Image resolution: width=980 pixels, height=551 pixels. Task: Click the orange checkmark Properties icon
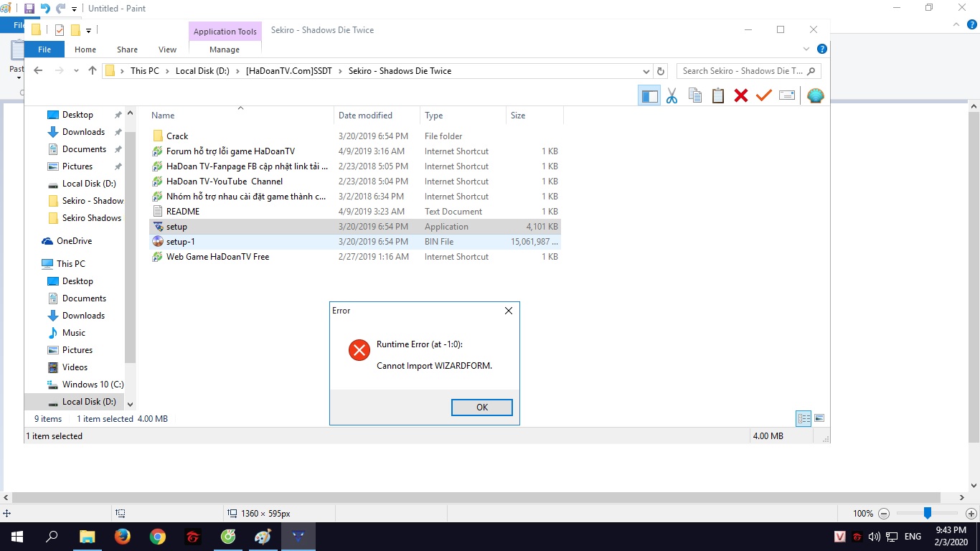click(x=763, y=95)
